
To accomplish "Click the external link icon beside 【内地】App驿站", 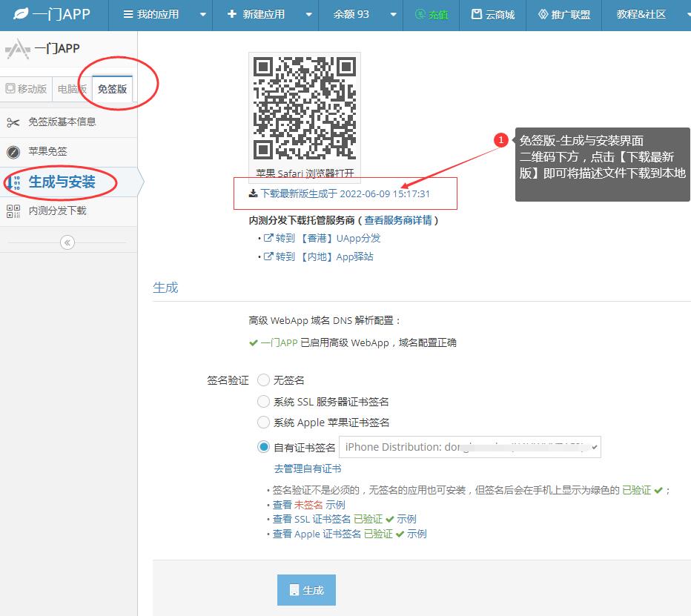I will coord(268,256).
